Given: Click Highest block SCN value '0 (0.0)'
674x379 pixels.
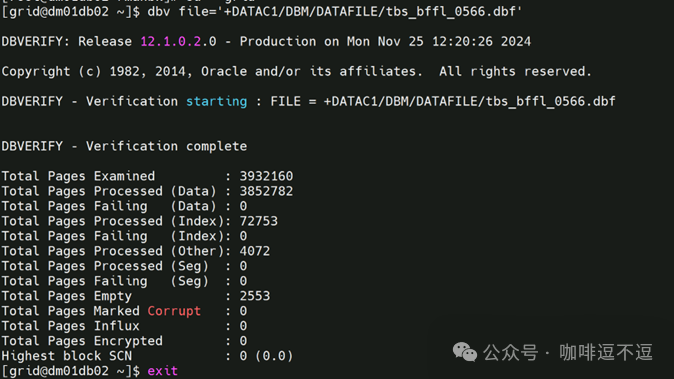Looking at the screenshot, I should pos(266,356).
